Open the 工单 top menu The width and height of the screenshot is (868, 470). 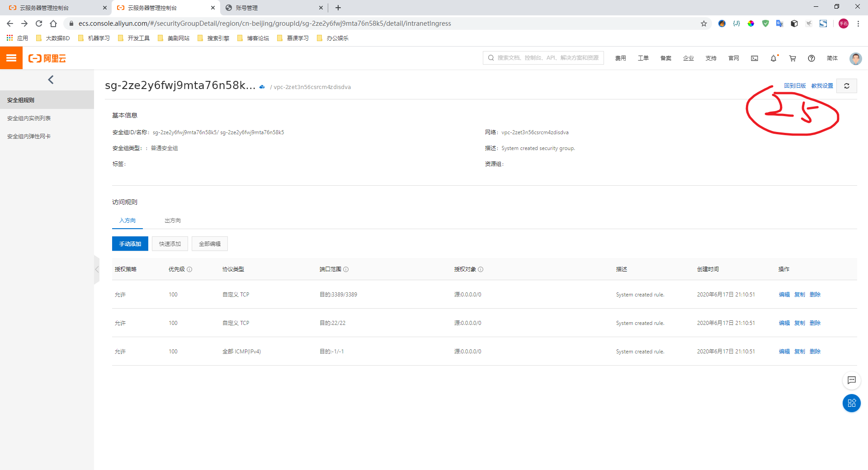[x=643, y=58]
